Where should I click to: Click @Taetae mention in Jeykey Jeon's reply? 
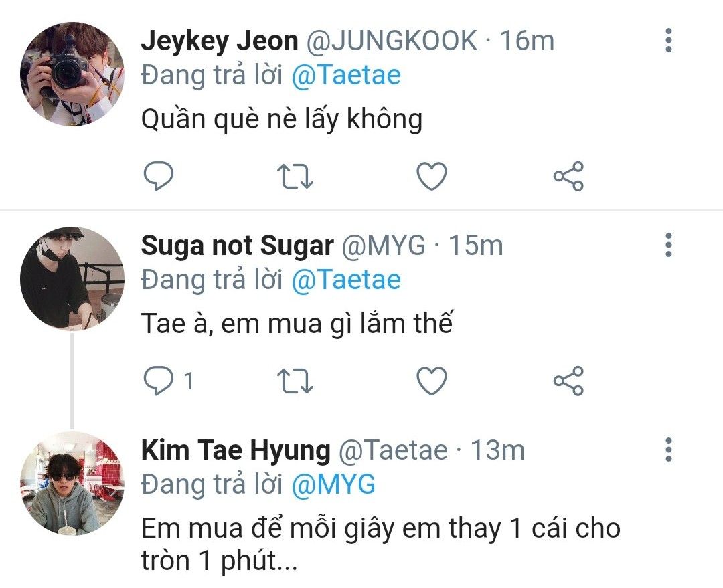pos(346,75)
